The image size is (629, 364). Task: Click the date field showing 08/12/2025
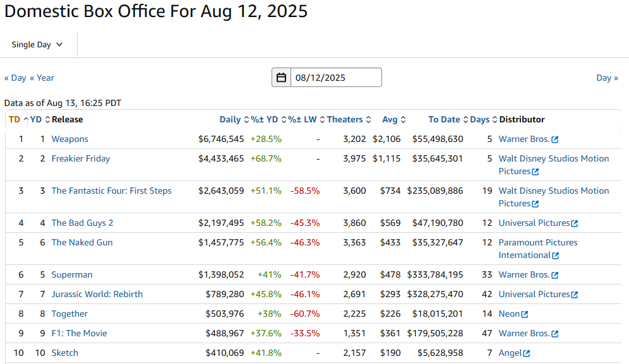(336, 78)
